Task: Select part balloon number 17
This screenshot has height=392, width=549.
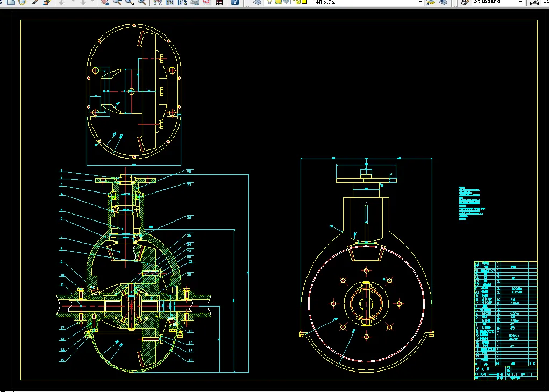Action: click(x=191, y=351)
